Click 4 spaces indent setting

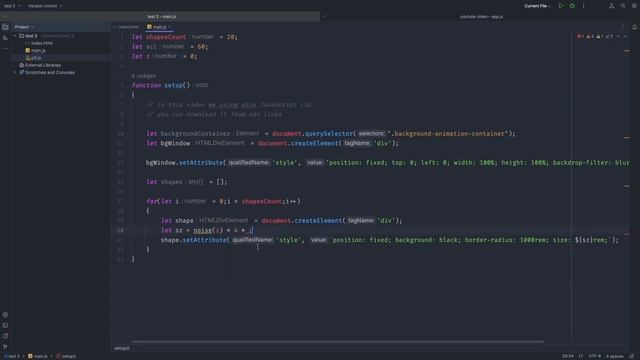coord(615,356)
